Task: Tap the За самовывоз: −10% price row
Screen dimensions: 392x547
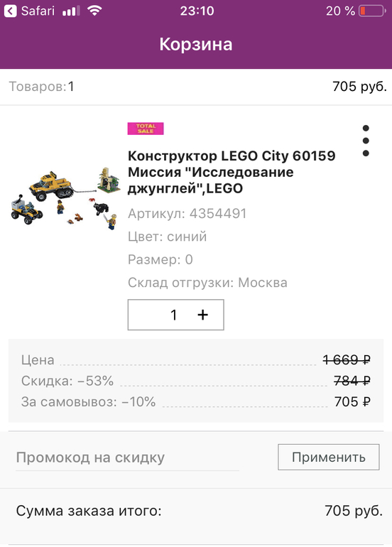Action: tap(196, 401)
